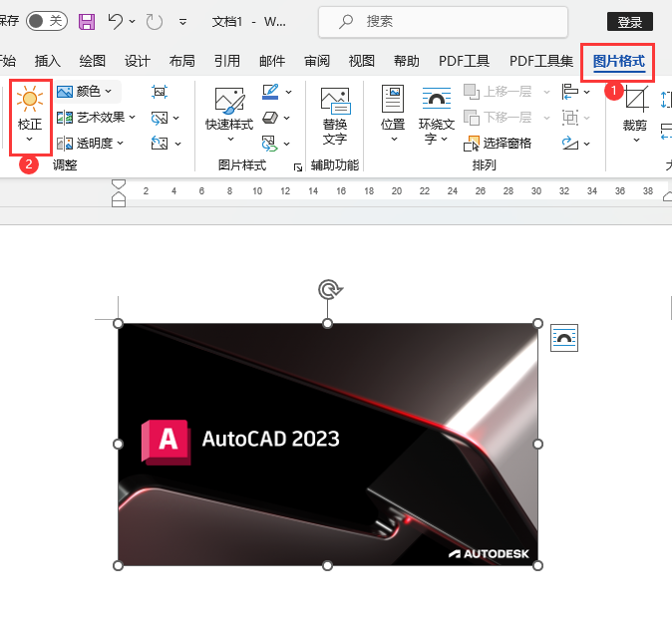Image resolution: width=672 pixels, height=626 pixels.
Task: Switch to the References (引用) tab
Action: pyautogui.click(x=227, y=61)
